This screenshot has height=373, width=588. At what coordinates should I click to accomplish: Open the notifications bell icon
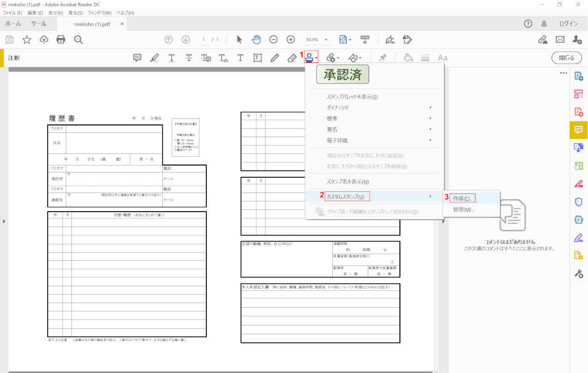pyautogui.click(x=544, y=24)
